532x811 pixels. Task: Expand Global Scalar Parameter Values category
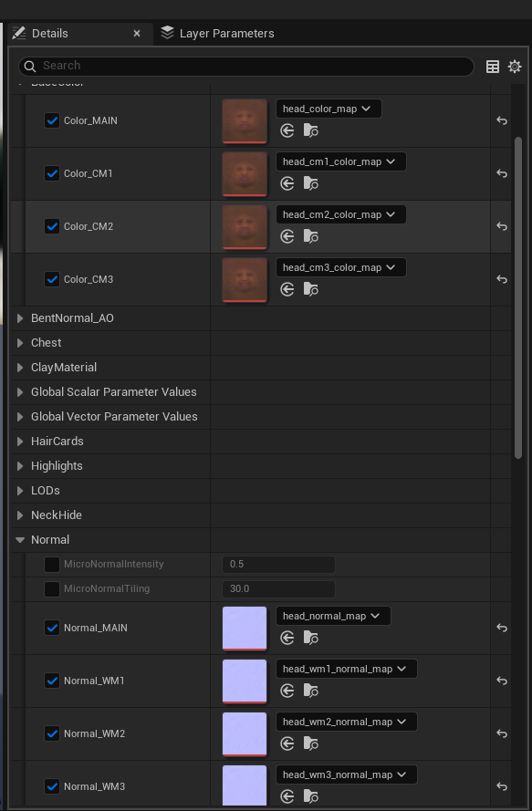pyautogui.click(x=20, y=392)
